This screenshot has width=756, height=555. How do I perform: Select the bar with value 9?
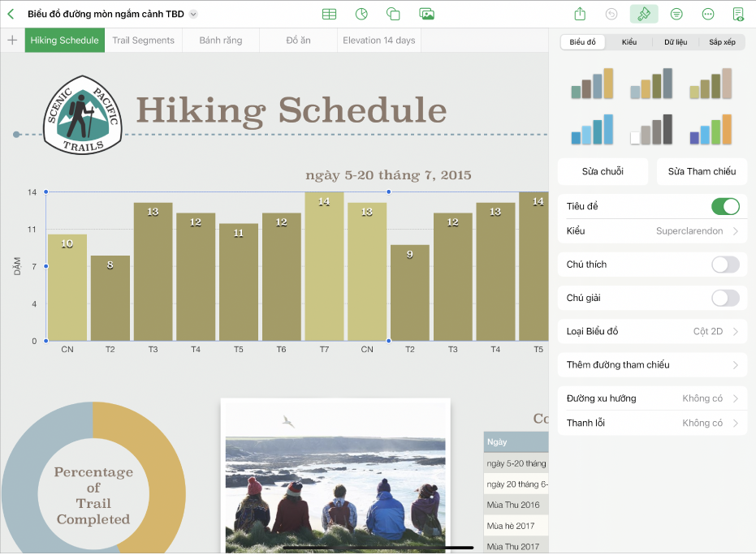(x=410, y=293)
